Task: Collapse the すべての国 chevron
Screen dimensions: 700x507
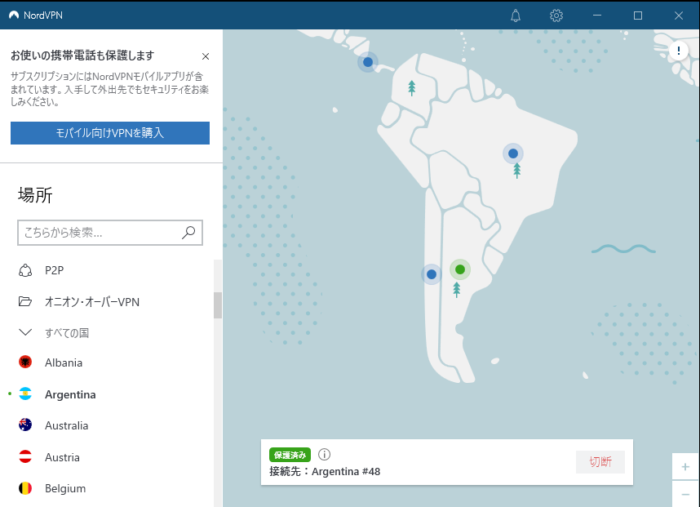Action: (x=25, y=332)
